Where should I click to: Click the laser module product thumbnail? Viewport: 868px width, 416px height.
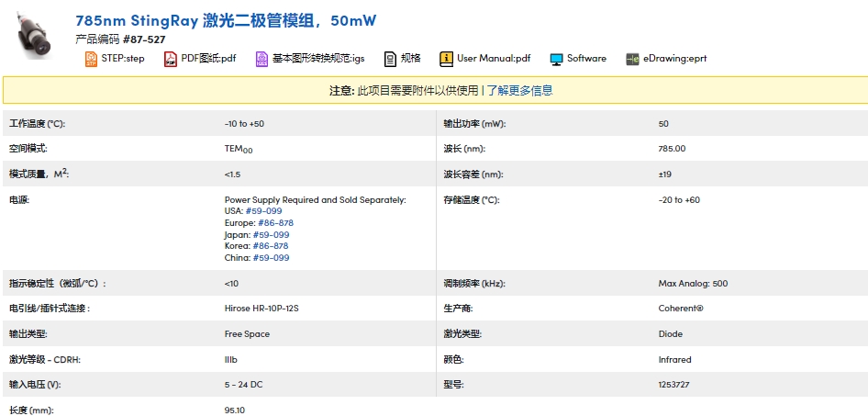point(34,35)
